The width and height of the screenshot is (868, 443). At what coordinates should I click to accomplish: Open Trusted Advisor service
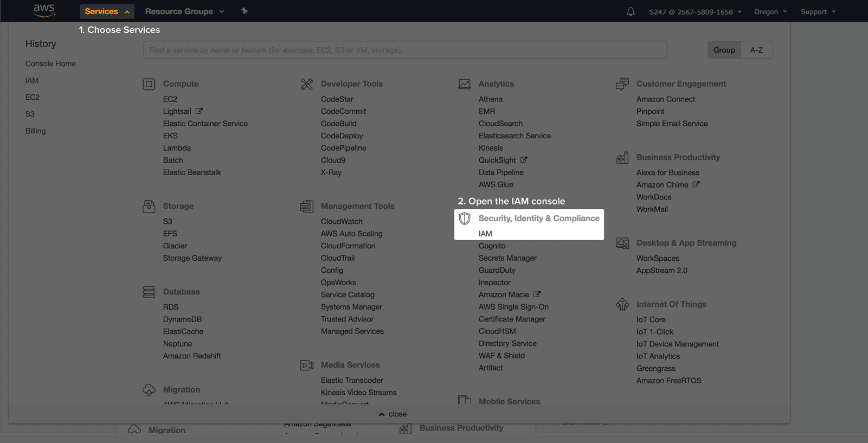point(347,319)
